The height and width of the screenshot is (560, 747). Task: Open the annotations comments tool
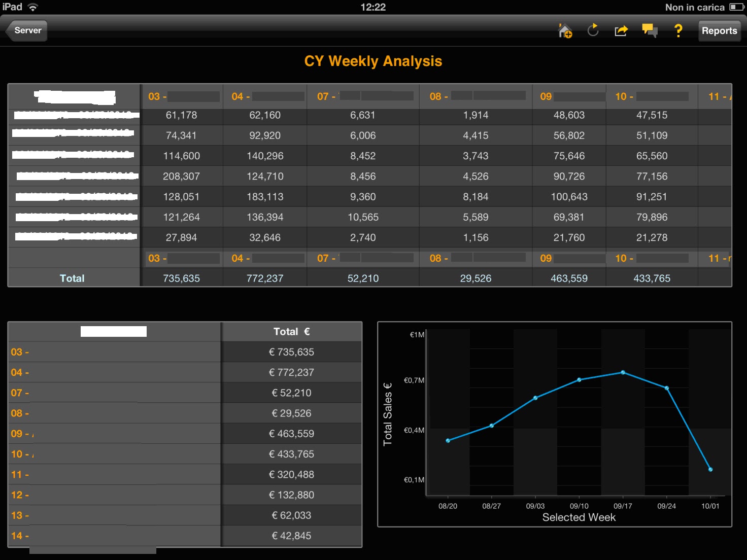[x=650, y=31]
